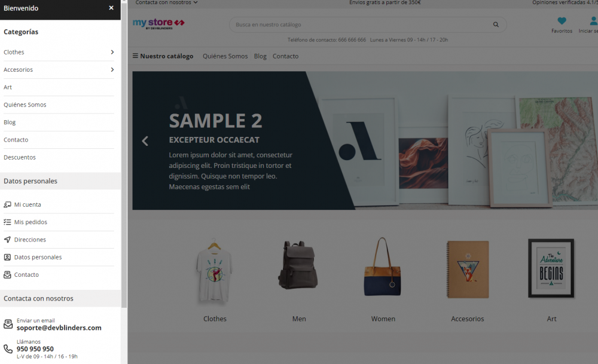
Task: Select Quiénes Somos in top navigation
Action: point(225,56)
